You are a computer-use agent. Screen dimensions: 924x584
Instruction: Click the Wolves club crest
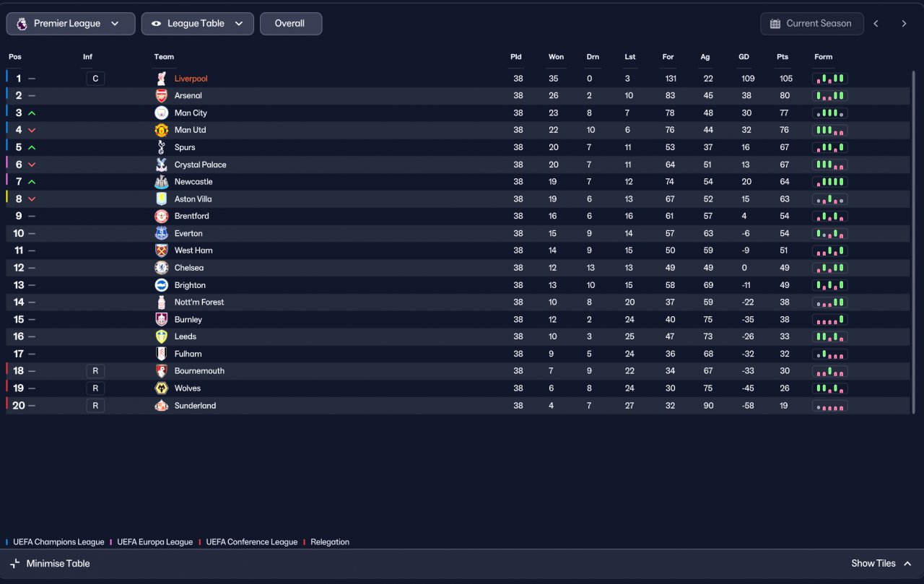pos(162,388)
